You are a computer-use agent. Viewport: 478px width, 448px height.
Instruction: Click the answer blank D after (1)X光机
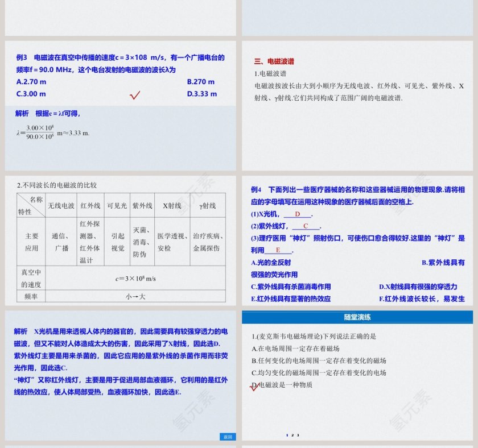[x=298, y=214]
